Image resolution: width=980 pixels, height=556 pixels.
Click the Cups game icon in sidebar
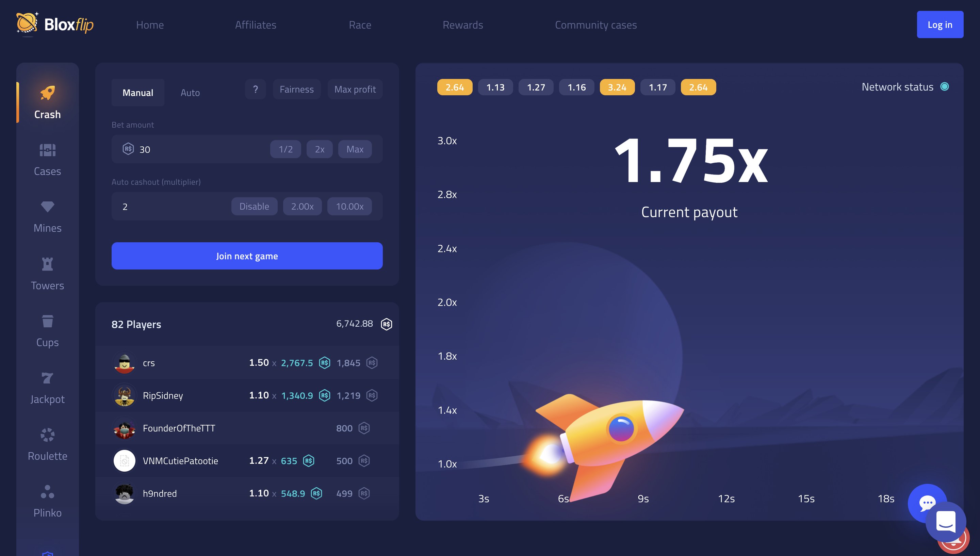[x=47, y=322]
